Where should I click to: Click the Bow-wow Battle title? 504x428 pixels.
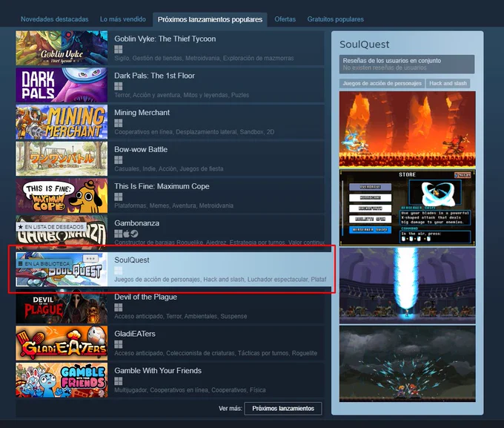point(141,149)
